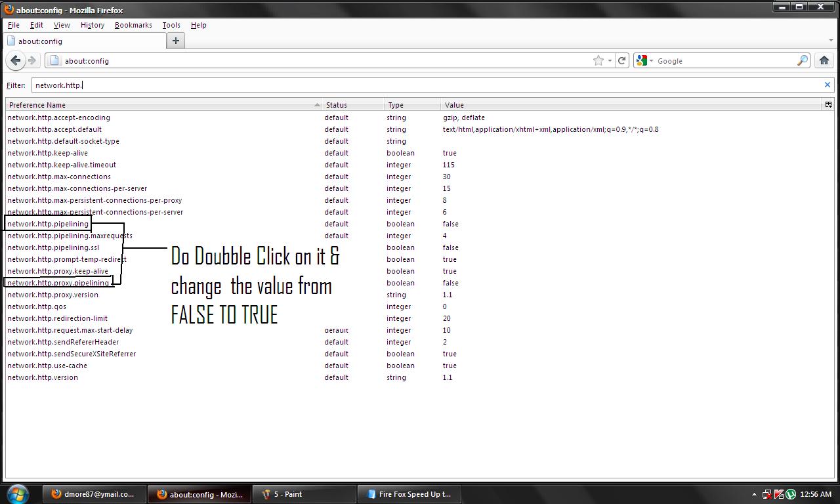The height and width of the screenshot is (504, 840).
Task: Open the Edit menu
Action: pos(37,25)
